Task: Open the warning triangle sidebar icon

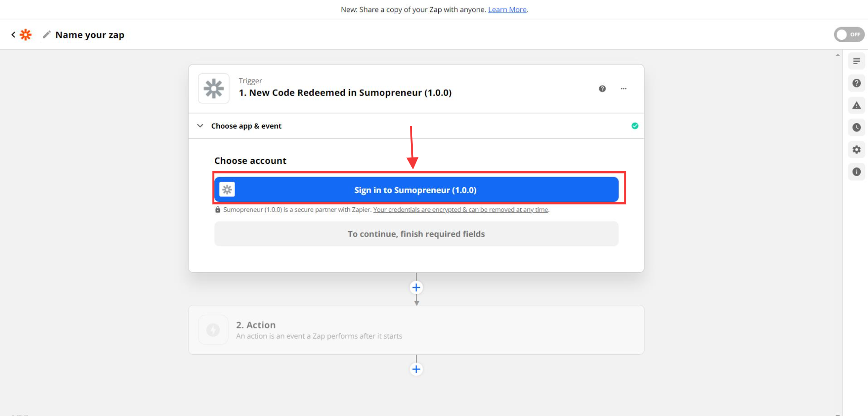Action: click(x=856, y=105)
